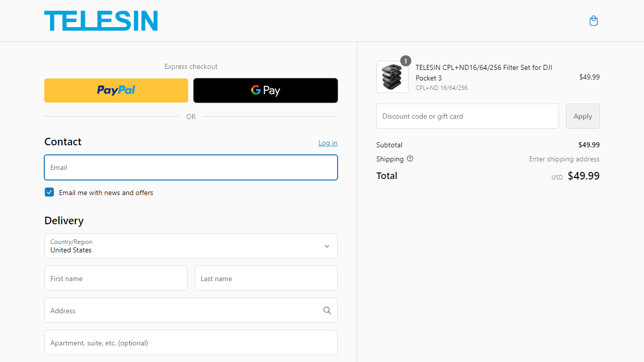Pay with Google Pay button

266,90
